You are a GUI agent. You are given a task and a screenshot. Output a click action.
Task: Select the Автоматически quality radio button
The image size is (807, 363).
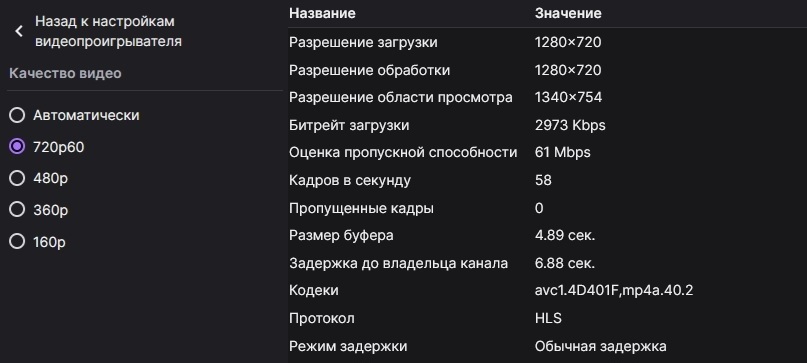(x=17, y=115)
